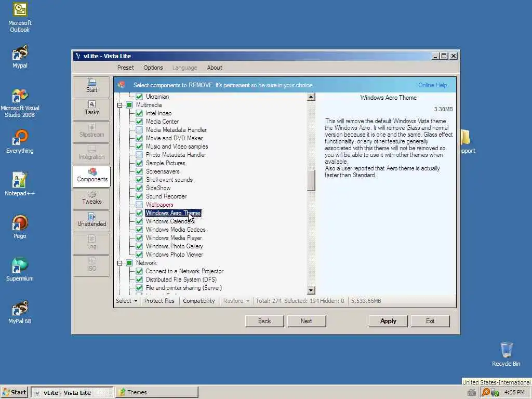
Task: Open the Online Help link
Action: click(x=433, y=85)
